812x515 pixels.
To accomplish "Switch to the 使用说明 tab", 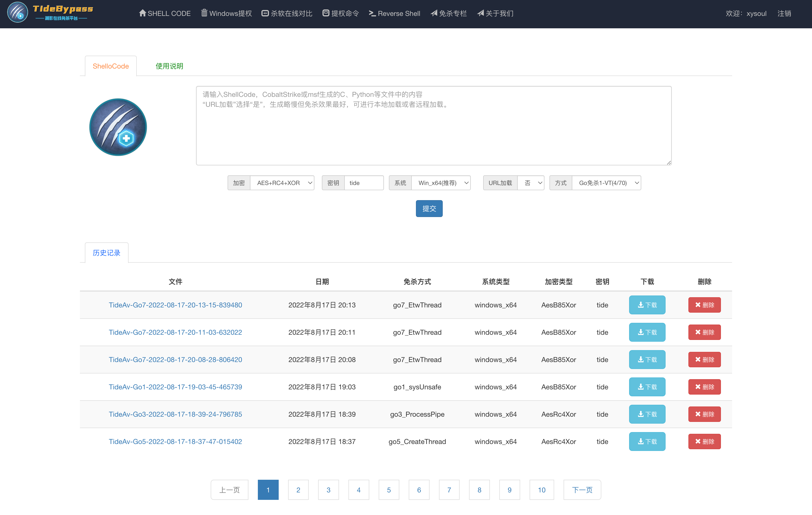I will coord(169,66).
